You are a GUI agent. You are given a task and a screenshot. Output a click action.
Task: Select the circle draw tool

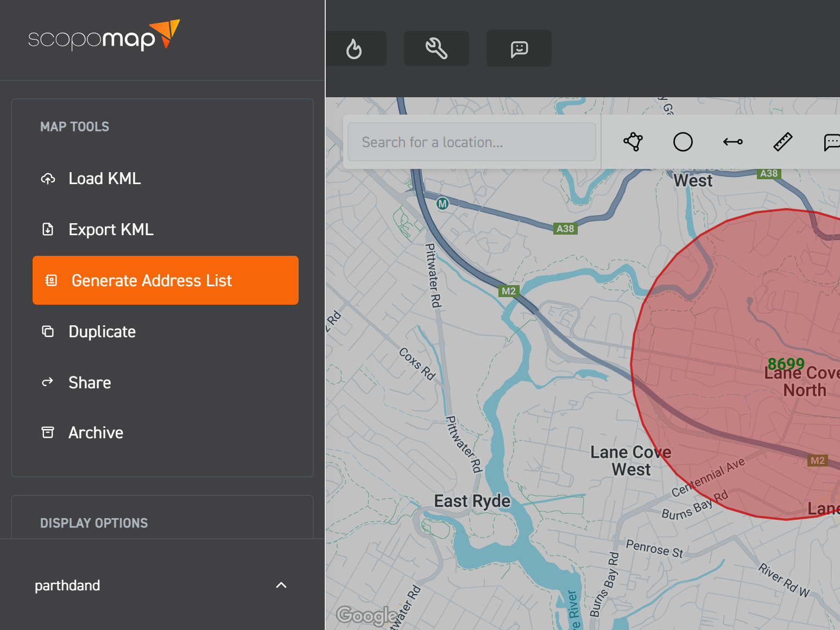pos(683,142)
